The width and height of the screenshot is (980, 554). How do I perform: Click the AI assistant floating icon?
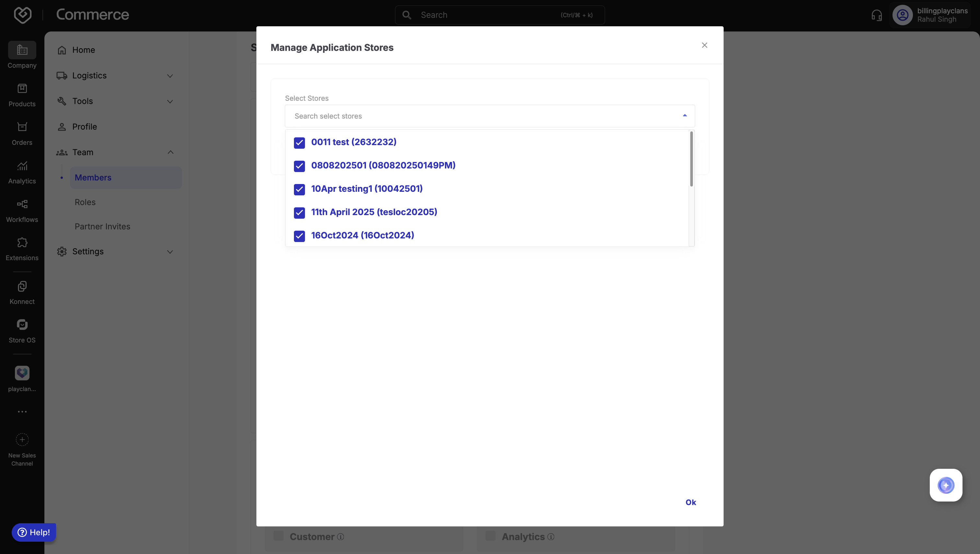[946, 485]
